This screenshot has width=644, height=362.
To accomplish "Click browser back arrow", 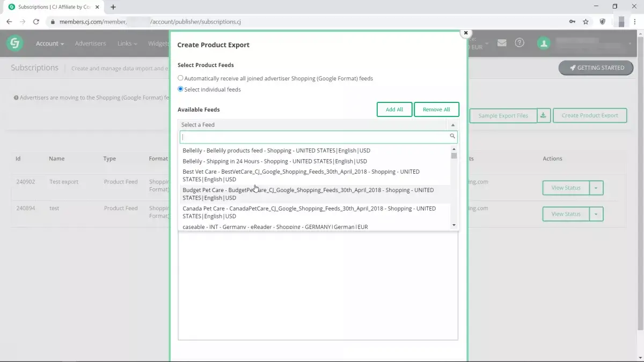I will pyautogui.click(x=9, y=22).
